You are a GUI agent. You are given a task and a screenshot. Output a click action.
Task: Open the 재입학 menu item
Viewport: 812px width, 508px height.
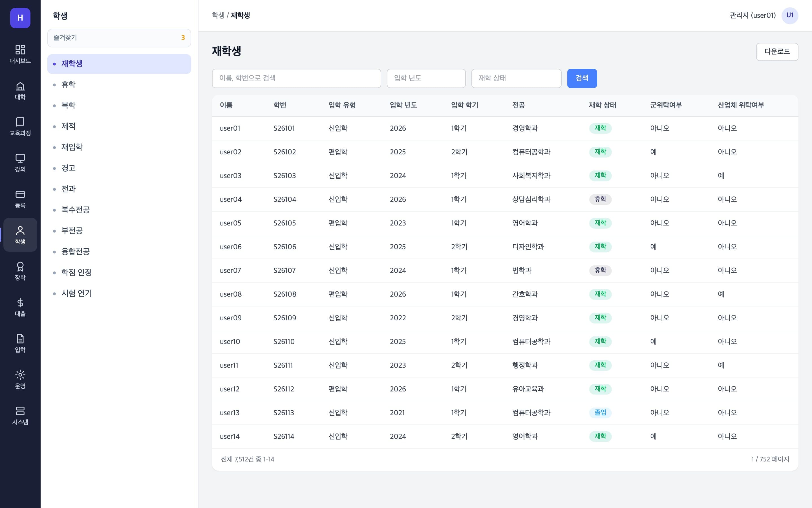click(x=119, y=147)
